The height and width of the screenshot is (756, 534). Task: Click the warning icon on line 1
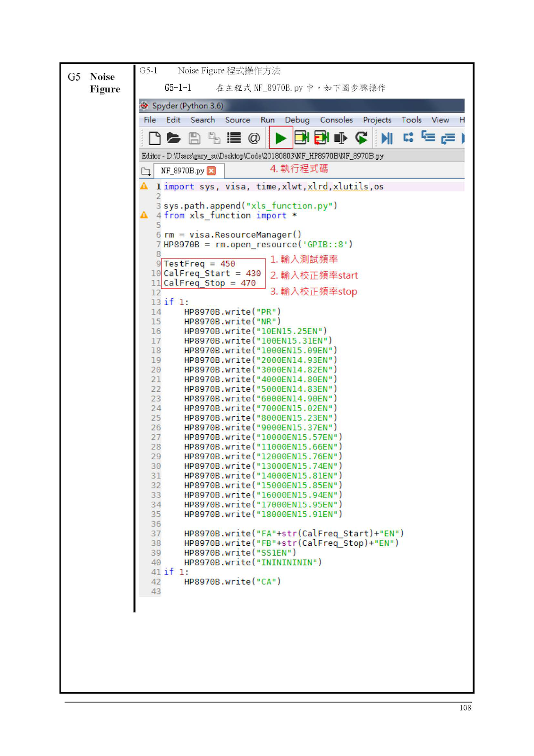(x=144, y=186)
